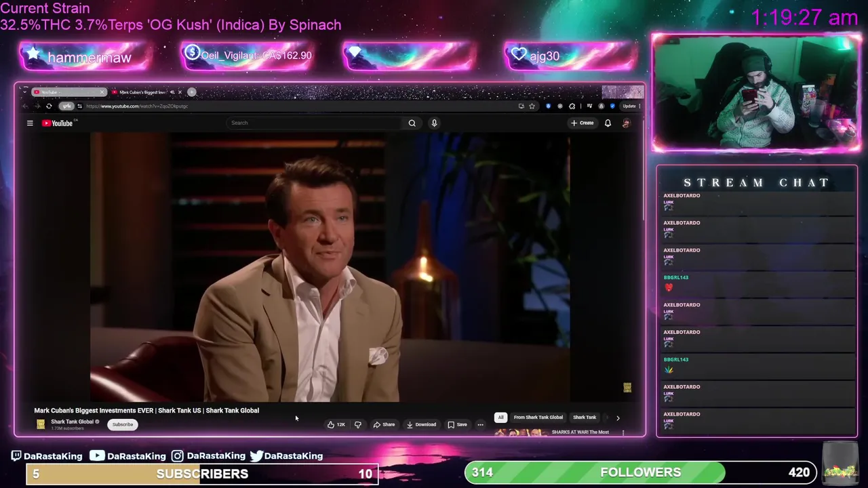
Task: Click the STREAM CHAT header
Action: [x=756, y=182]
